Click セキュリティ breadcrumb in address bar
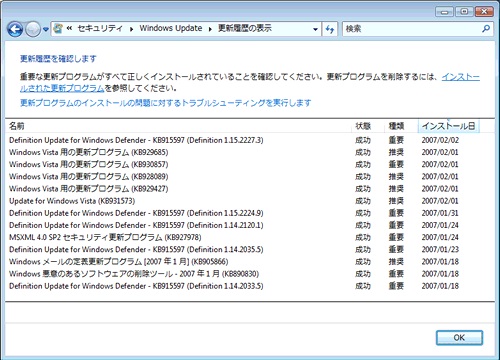The height and width of the screenshot is (360, 500). pyautogui.click(x=100, y=28)
